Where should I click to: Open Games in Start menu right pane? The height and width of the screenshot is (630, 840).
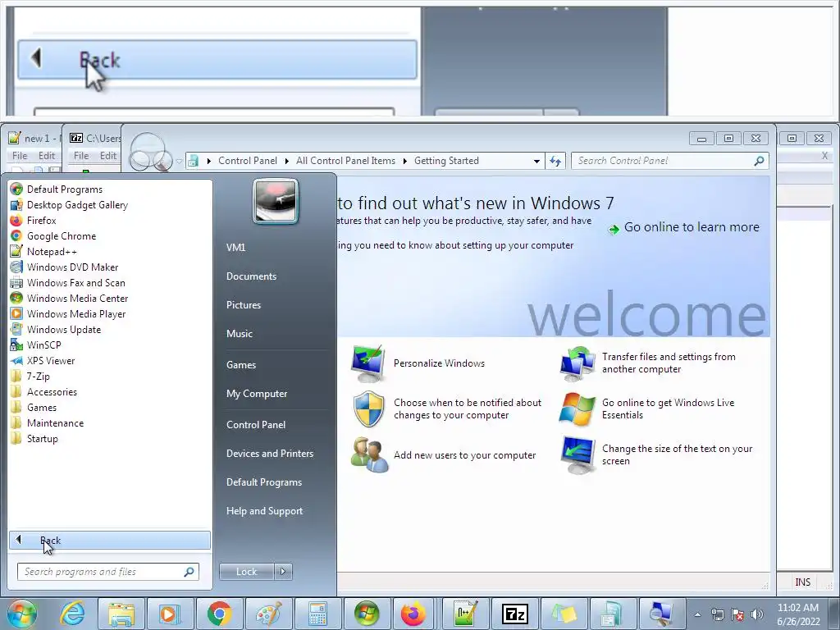pos(241,365)
